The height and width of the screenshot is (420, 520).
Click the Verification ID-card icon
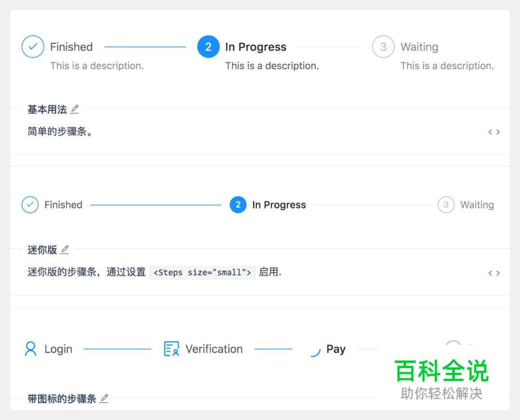171,349
